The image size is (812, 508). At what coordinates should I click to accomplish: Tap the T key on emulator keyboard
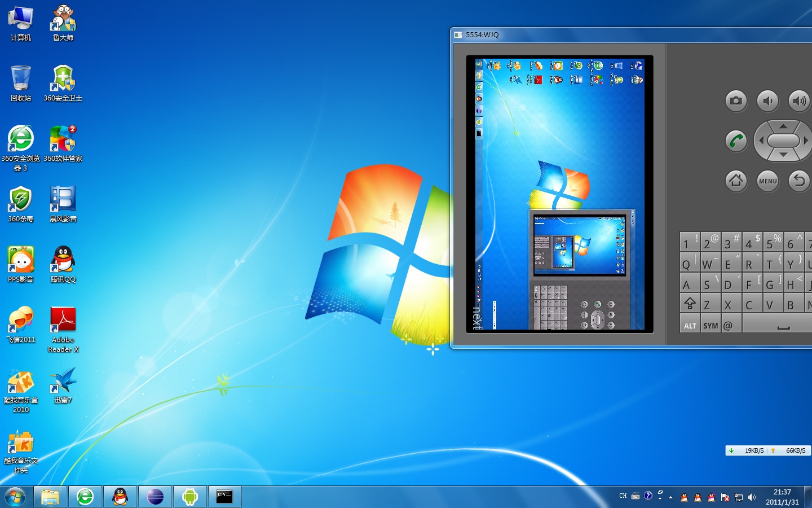coord(774,262)
